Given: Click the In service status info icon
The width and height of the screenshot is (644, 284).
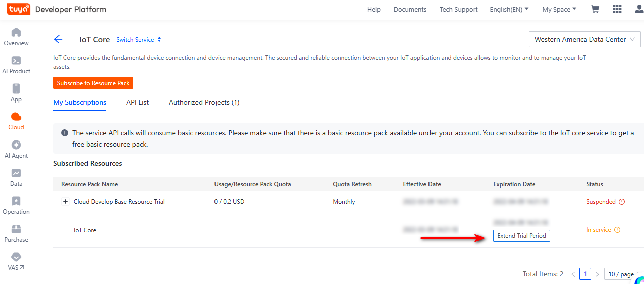Looking at the screenshot, I should click(617, 230).
